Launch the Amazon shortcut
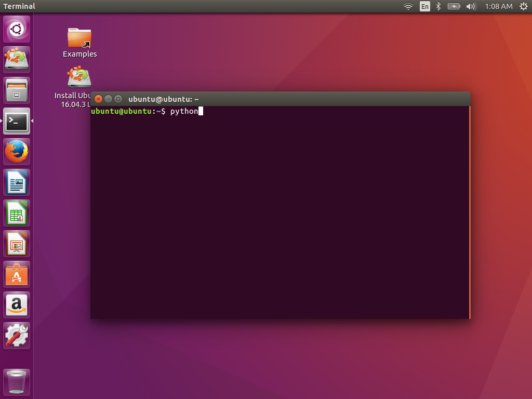Image resolution: width=532 pixels, height=399 pixels. [16, 305]
